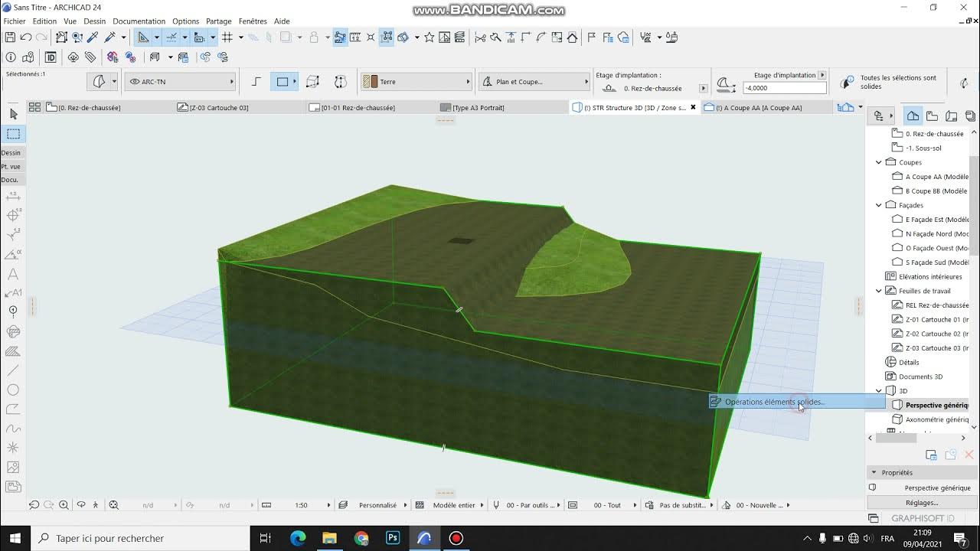Open the Documentation menu

[139, 21]
